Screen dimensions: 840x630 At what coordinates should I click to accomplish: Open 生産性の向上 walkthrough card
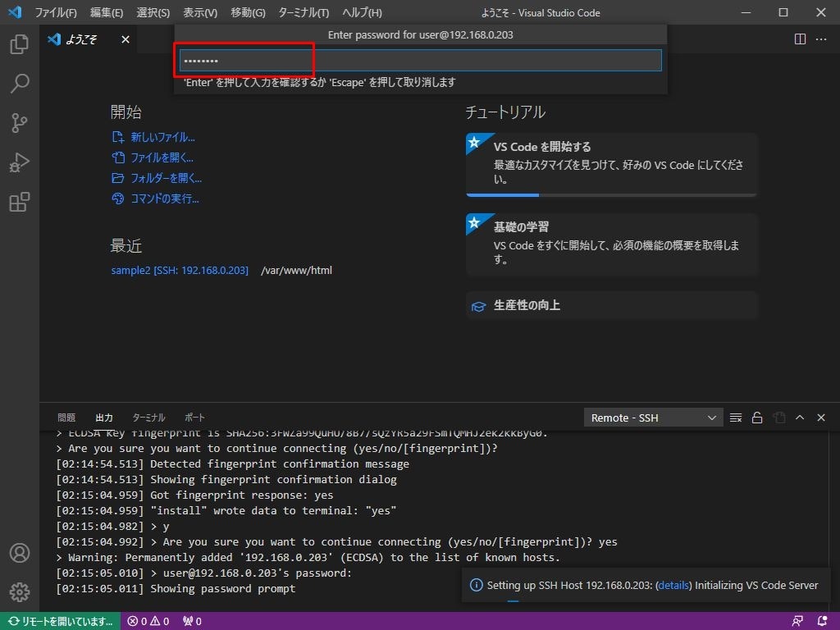pyautogui.click(x=611, y=305)
